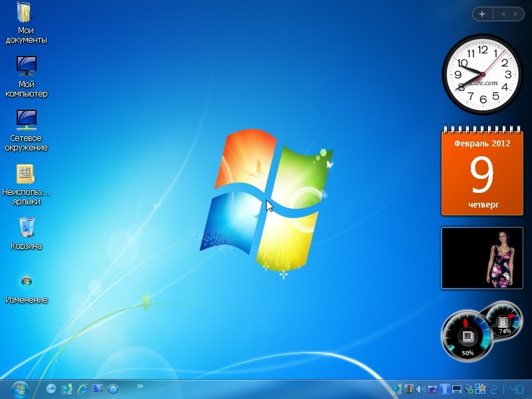Click the stacked windows icon in quick launch
The width and height of the screenshot is (532, 399).
click(67, 389)
